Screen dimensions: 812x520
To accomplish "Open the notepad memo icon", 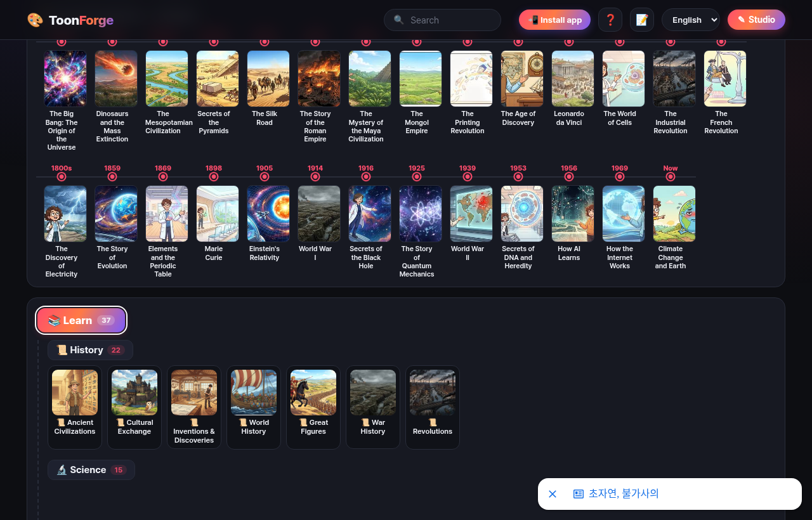I will pos(642,20).
